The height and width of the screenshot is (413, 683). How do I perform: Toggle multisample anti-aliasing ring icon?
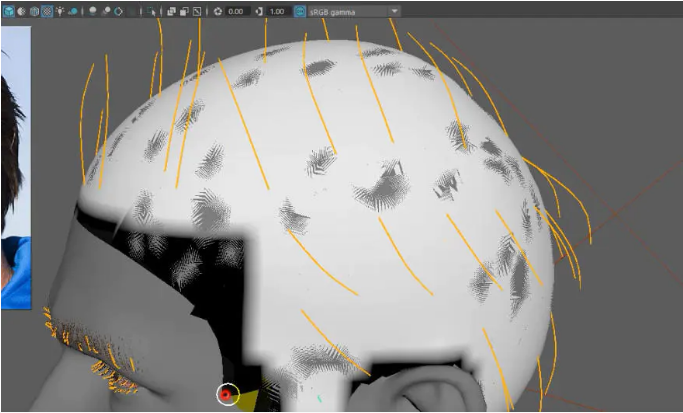tap(118, 11)
